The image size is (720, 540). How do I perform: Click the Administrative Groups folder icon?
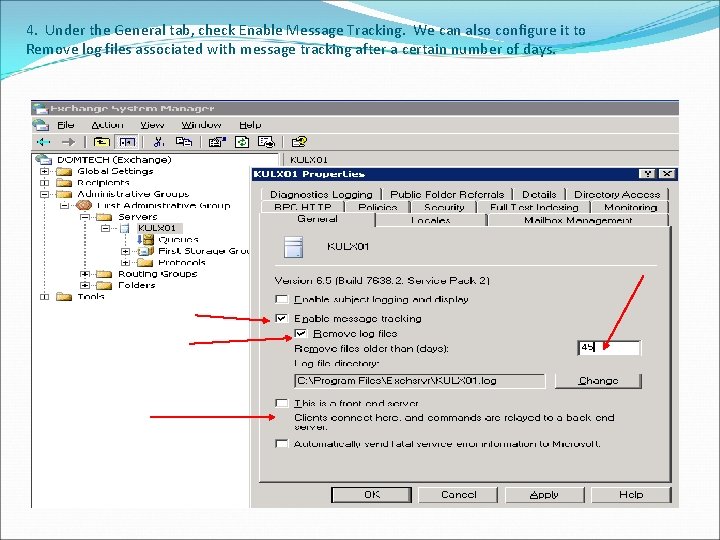(x=64, y=194)
